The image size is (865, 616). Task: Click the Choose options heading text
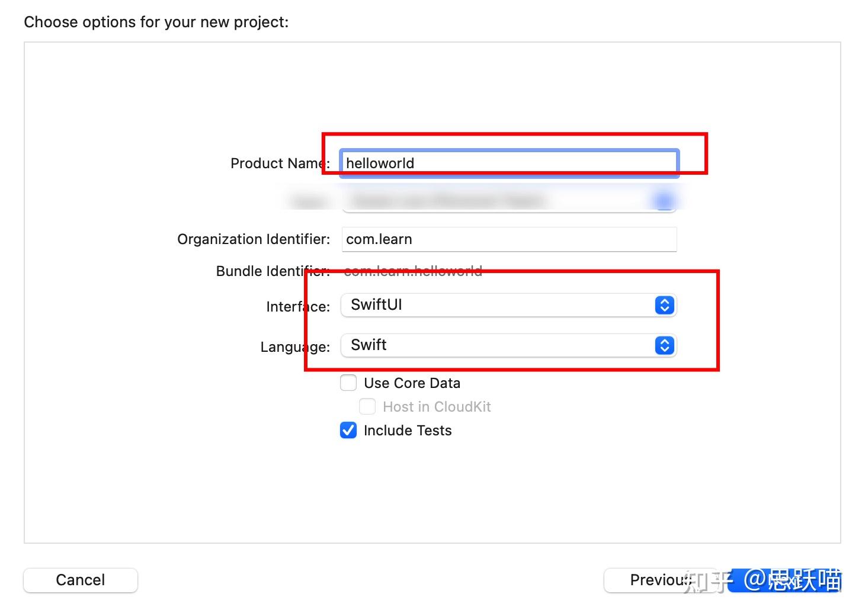[x=156, y=22]
